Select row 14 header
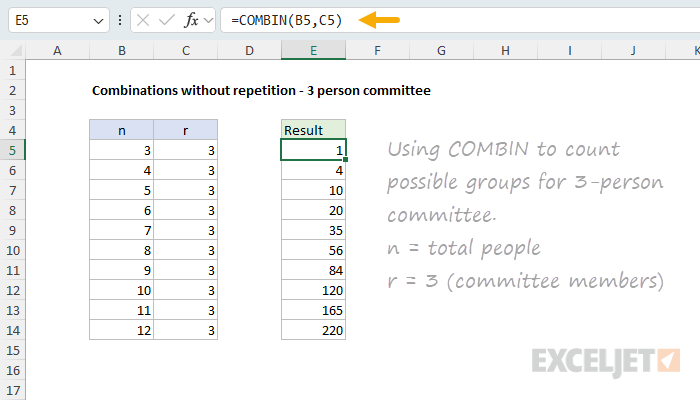 pyautogui.click(x=12, y=330)
